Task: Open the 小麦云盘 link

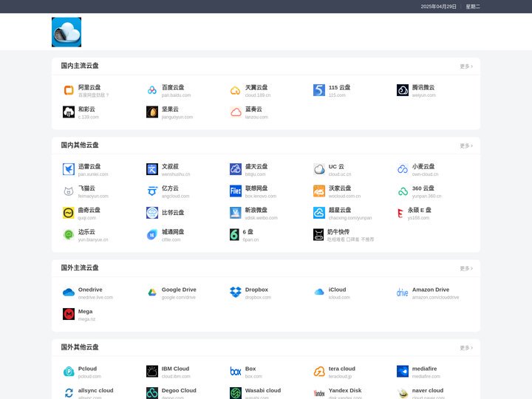Action: tap(423, 166)
